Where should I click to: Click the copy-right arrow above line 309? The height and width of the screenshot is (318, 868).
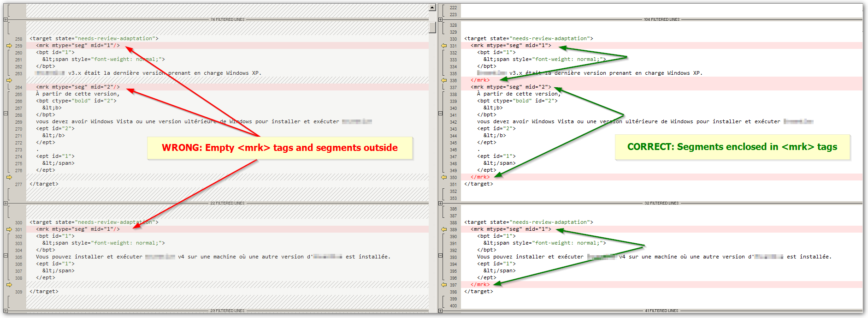click(9, 285)
